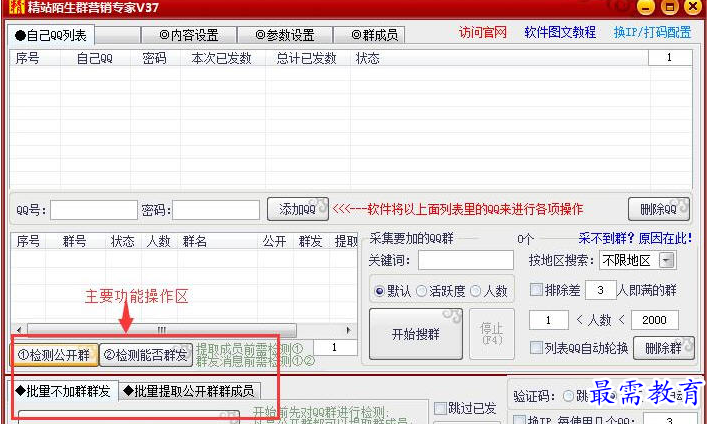The width and height of the screenshot is (711, 424).
Task: Click right arrow of group list scrollbar
Action: (348, 330)
